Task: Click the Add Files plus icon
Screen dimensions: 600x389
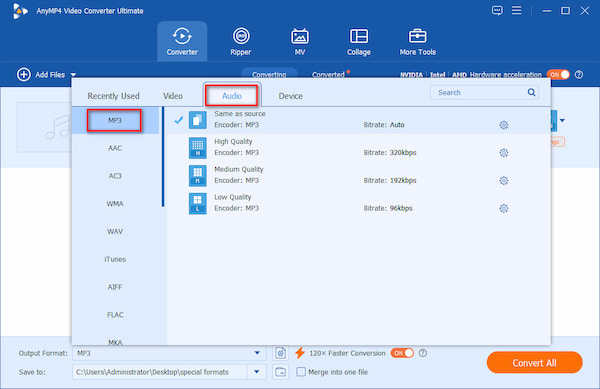Action: pos(24,75)
